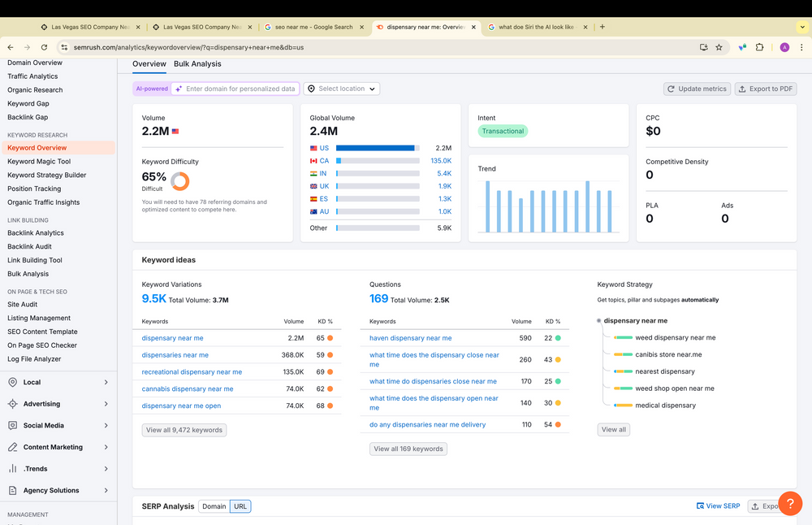Click the Update metrics button
This screenshot has width=812, height=525.
point(697,89)
